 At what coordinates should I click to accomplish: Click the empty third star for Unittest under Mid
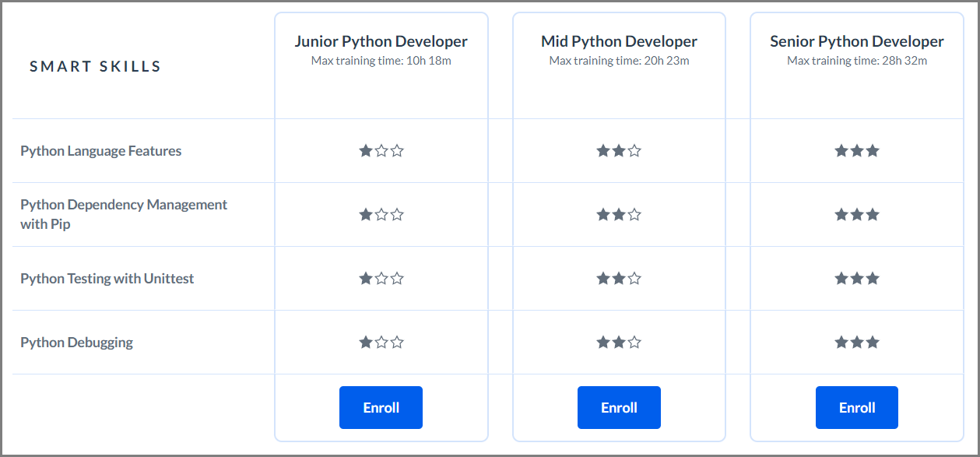[635, 278]
